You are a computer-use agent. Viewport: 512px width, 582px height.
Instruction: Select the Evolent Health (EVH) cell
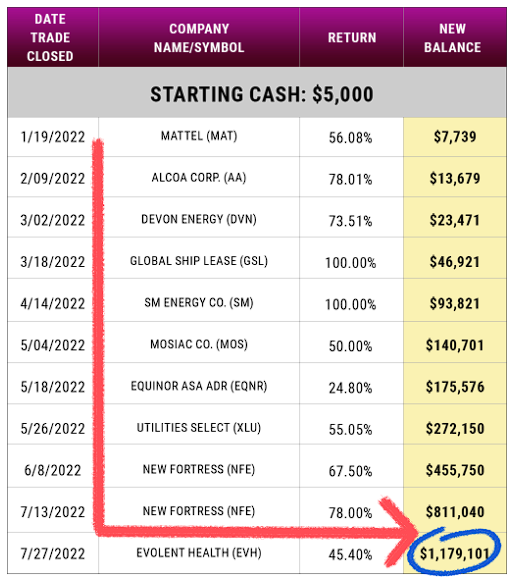point(199,553)
